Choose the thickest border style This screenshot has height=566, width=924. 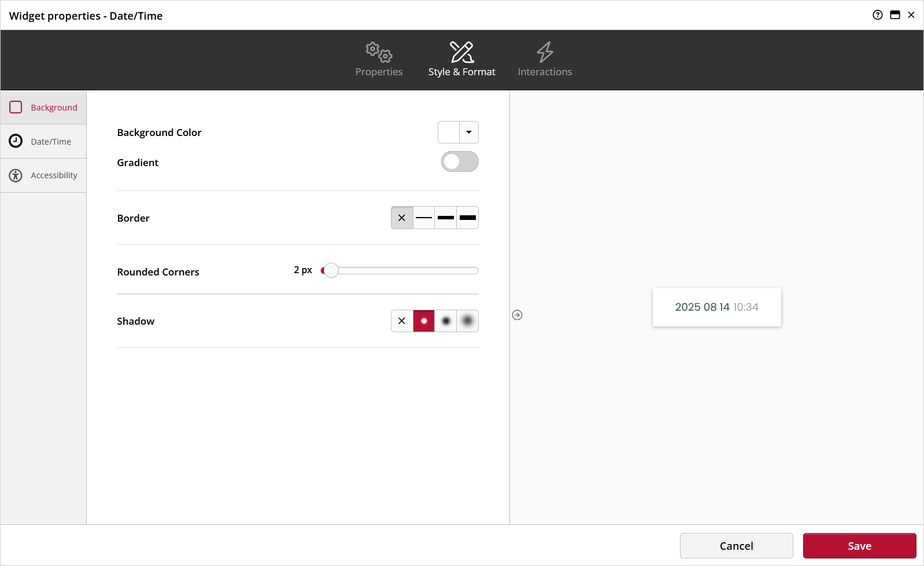[x=468, y=218]
